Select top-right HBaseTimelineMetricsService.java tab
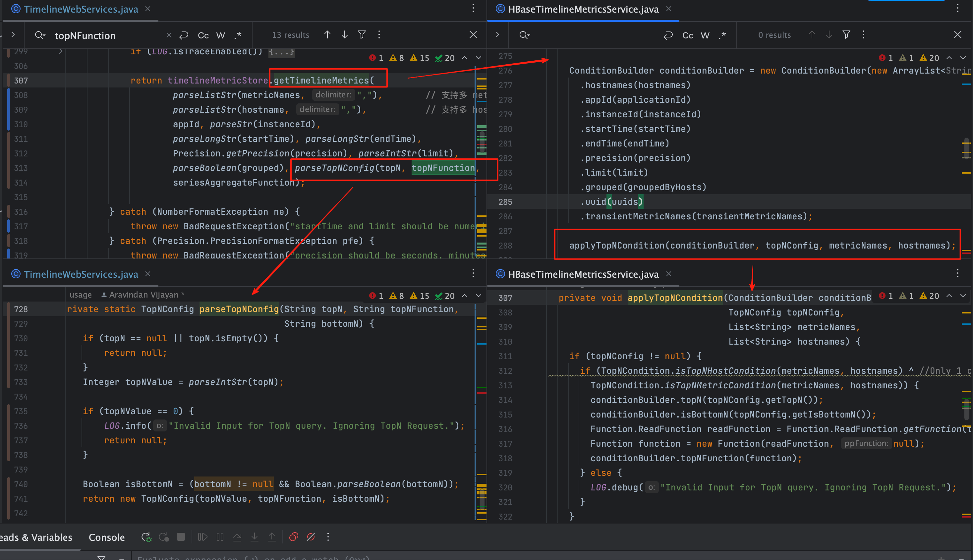This screenshot has height=560, width=973. click(583, 9)
